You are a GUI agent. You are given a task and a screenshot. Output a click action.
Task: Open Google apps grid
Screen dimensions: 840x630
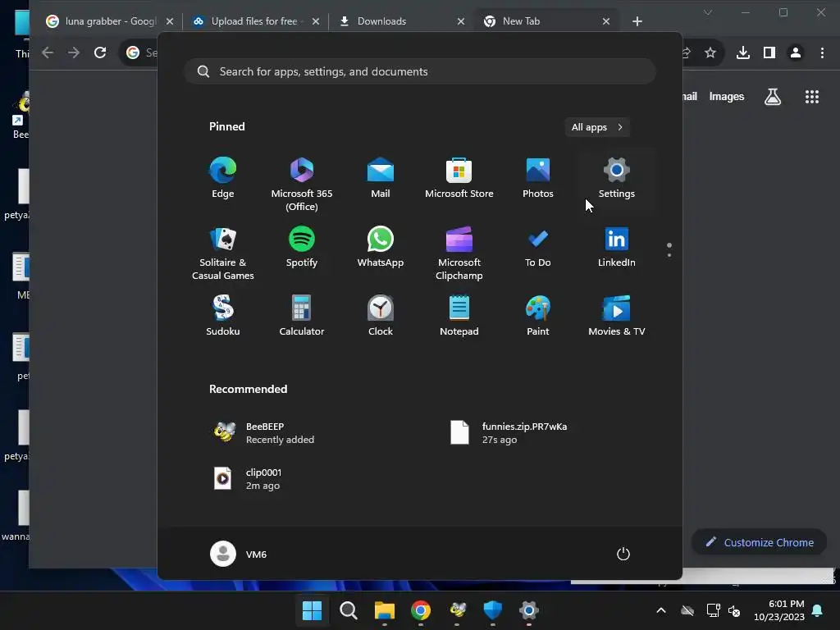(x=811, y=97)
